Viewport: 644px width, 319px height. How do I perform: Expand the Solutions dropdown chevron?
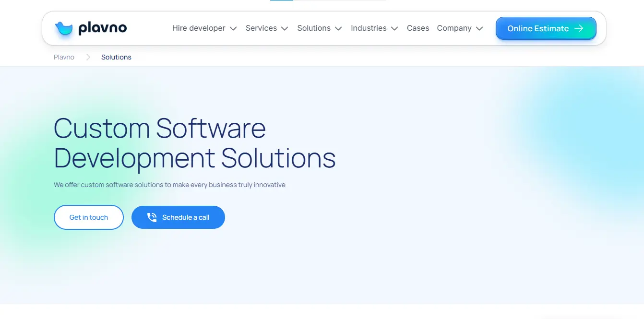(x=338, y=29)
